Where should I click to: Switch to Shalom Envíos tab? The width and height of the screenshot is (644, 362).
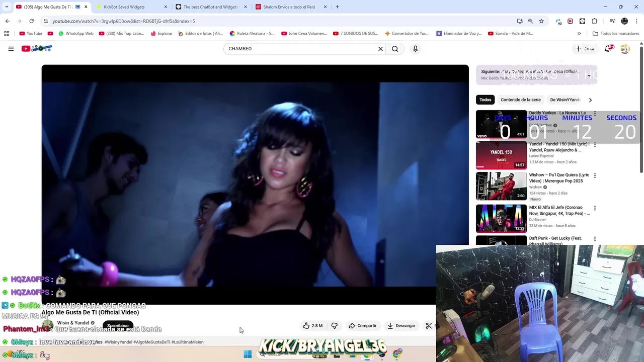pyautogui.click(x=291, y=7)
